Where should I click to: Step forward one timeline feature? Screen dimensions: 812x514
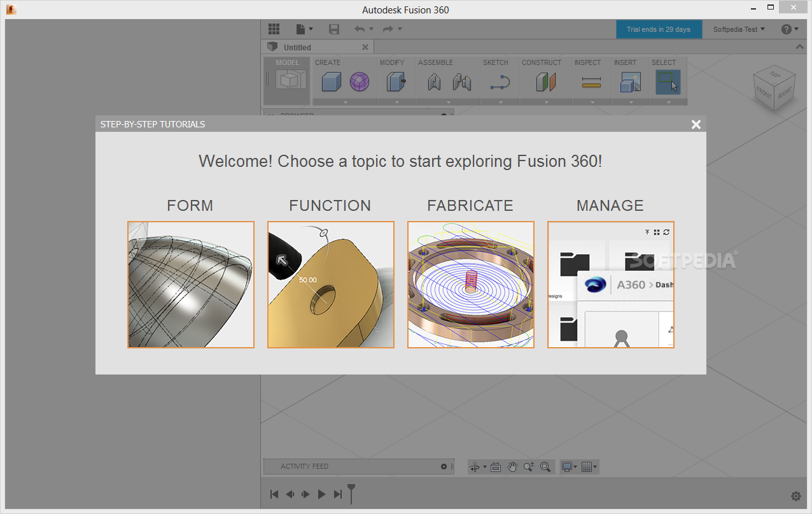pos(305,494)
